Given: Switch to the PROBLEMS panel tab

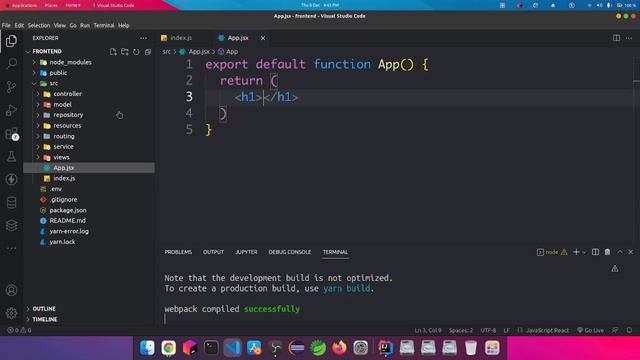Looking at the screenshot, I should tap(178, 252).
